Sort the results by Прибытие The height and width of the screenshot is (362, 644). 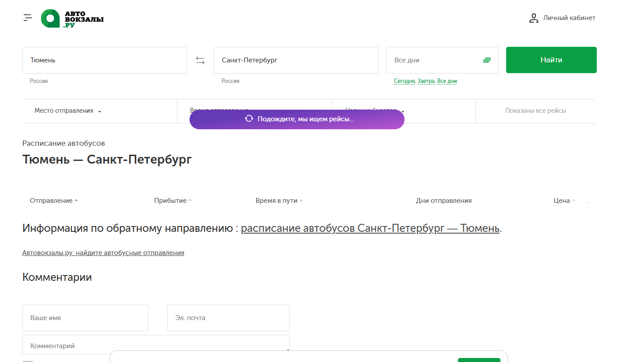pyautogui.click(x=173, y=201)
